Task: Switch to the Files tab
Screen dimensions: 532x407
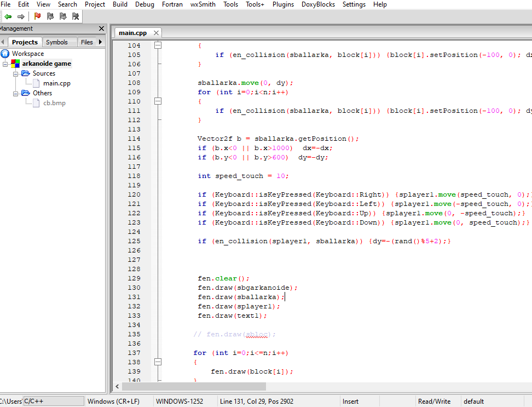Action: [87, 42]
